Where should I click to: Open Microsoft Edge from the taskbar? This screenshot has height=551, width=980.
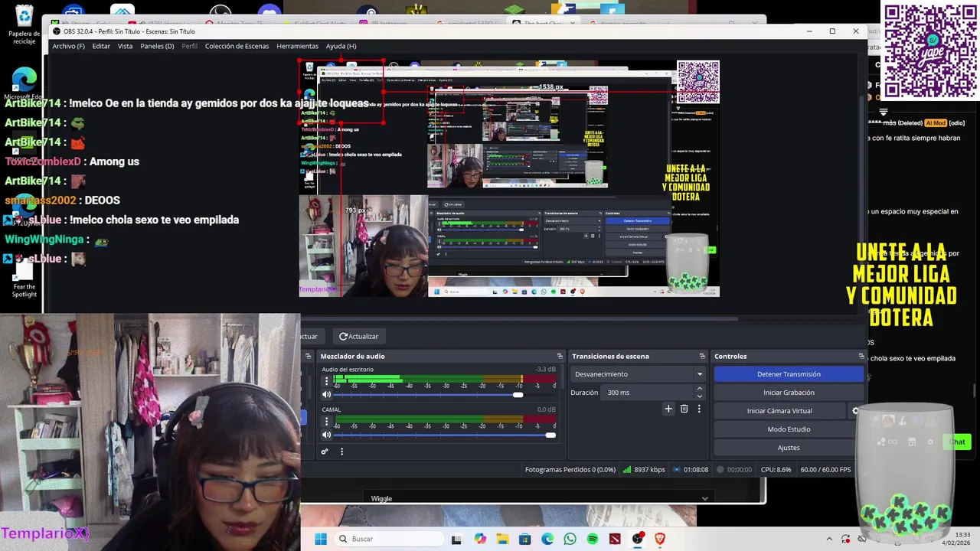pyautogui.click(x=547, y=539)
